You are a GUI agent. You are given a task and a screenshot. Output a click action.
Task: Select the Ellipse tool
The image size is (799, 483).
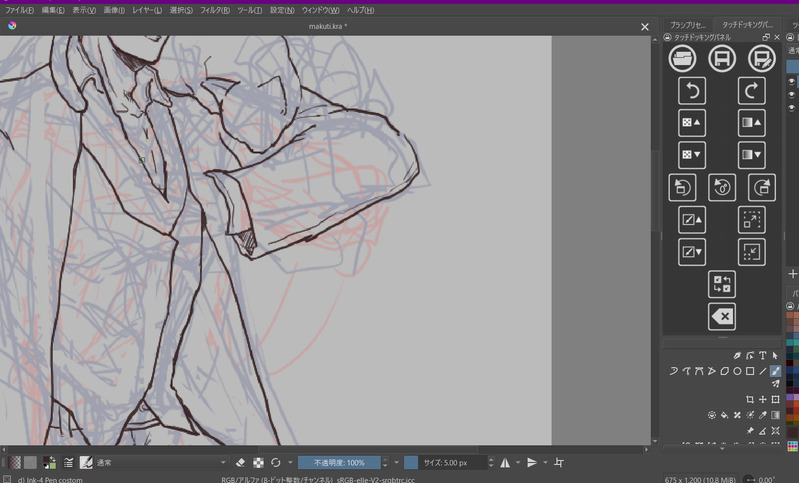737,371
